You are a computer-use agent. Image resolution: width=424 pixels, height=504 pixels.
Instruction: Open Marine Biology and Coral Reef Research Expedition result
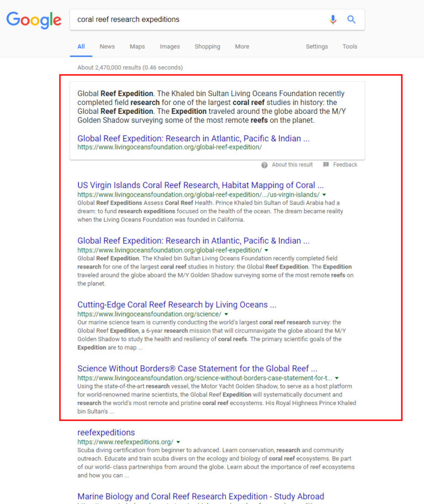click(x=201, y=497)
